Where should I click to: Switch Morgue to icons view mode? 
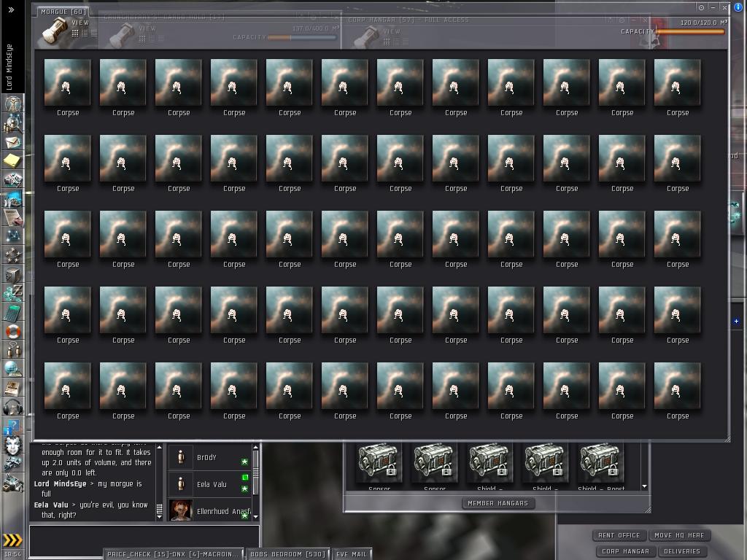75,34
